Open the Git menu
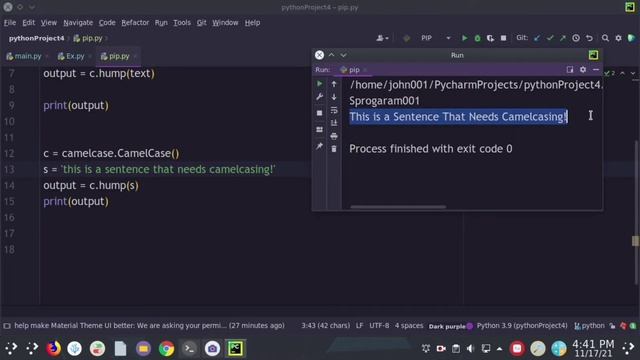Image resolution: width=640 pixels, height=360 pixels. pyautogui.click(x=202, y=23)
